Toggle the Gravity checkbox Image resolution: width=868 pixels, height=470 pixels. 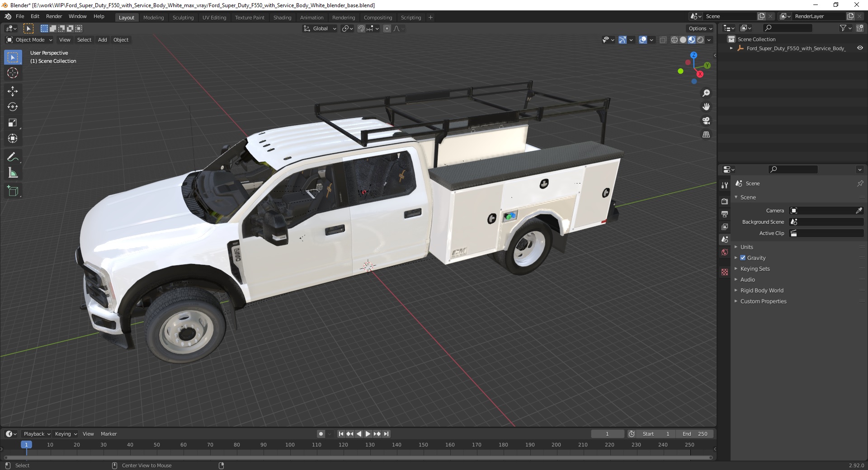(x=743, y=258)
